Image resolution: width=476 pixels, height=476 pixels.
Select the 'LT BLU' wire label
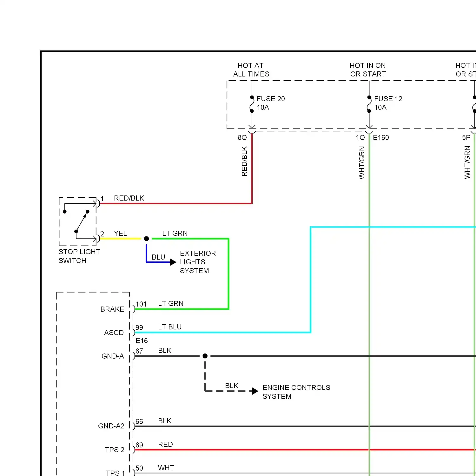pyautogui.click(x=170, y=327)
